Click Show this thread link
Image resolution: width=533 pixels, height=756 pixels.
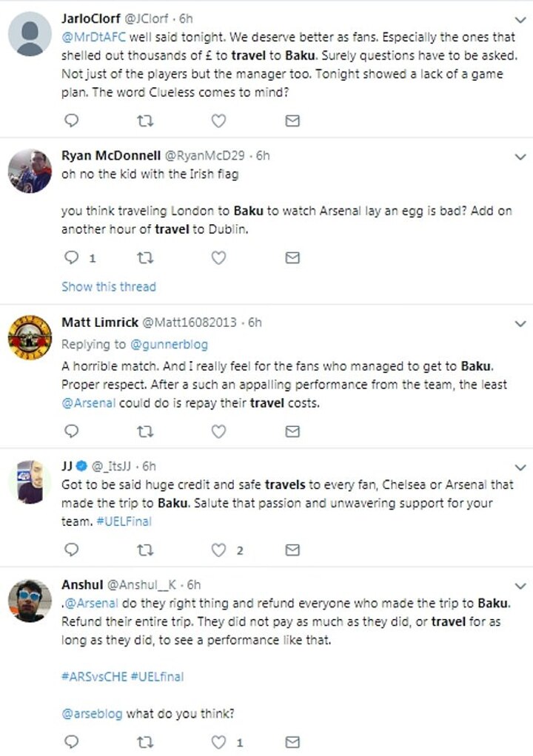click(x=108, y=286)
